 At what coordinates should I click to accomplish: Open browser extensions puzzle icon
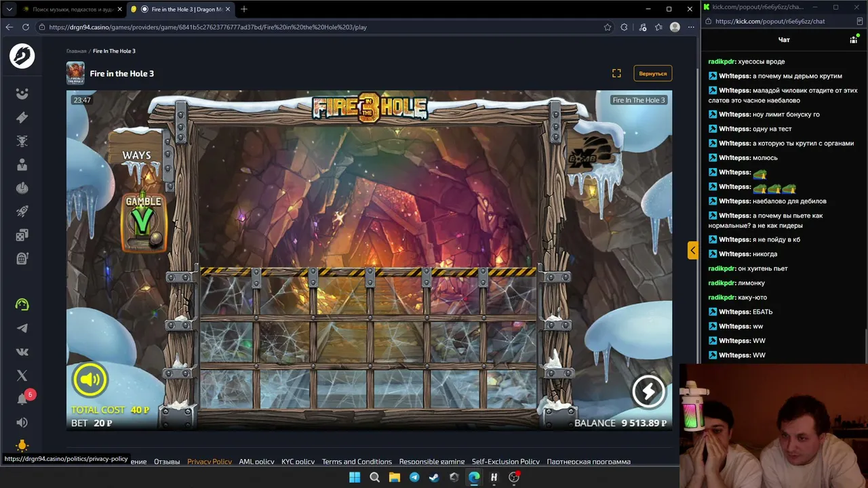coord(625,27)
